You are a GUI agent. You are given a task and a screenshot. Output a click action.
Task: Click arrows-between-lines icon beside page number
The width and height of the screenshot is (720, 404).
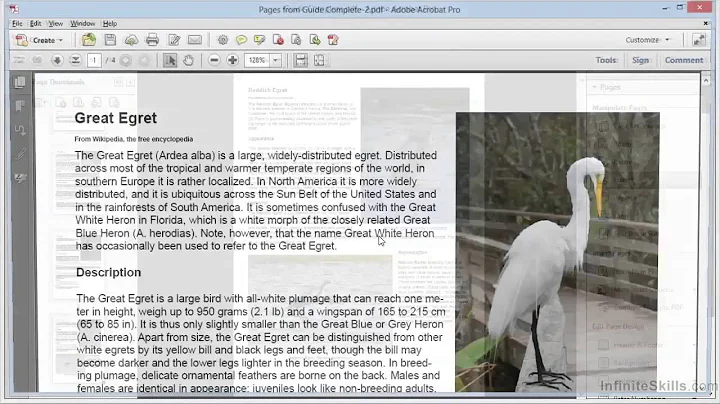(x=75, y=60)
